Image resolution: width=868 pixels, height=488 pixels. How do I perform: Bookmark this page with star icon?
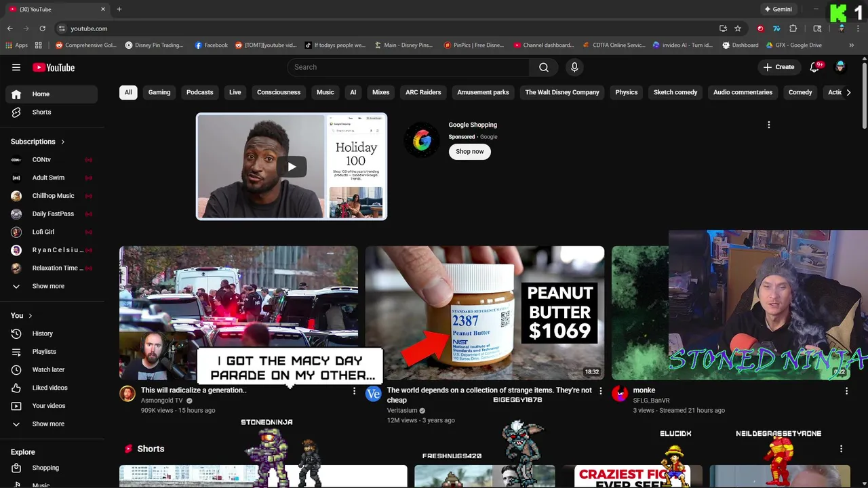click(x=738, y=28)
